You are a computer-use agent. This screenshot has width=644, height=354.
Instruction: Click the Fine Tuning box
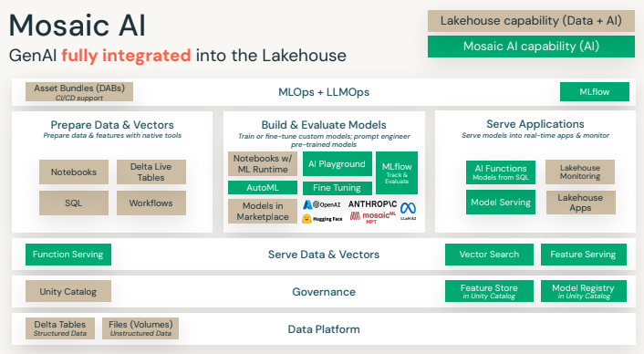(x=338, y=188)
